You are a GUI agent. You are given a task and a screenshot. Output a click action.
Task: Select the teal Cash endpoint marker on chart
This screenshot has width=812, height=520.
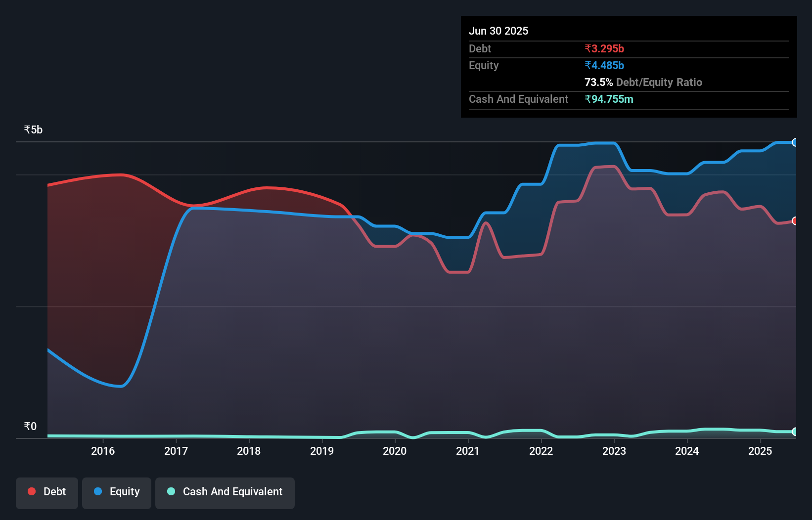coord(795,432)
